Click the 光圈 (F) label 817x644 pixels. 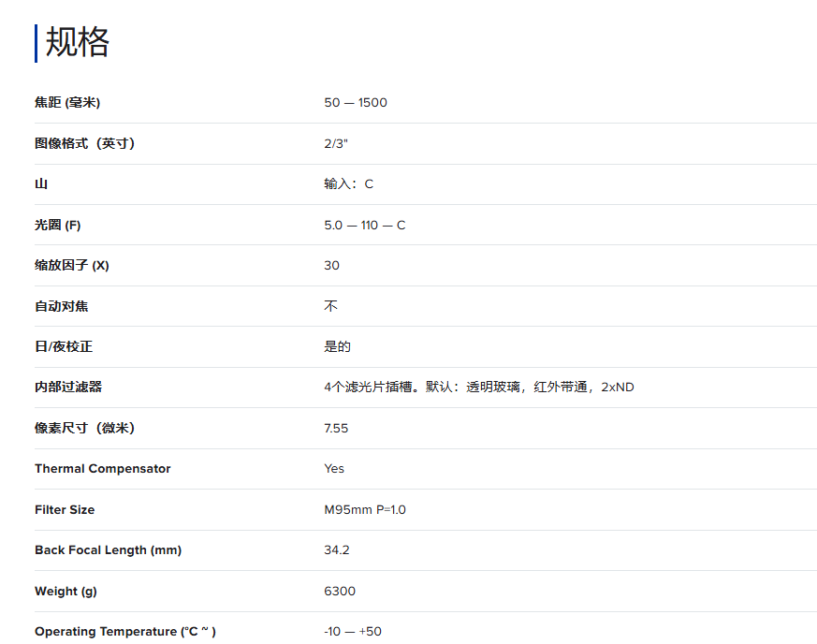point(58,225)
